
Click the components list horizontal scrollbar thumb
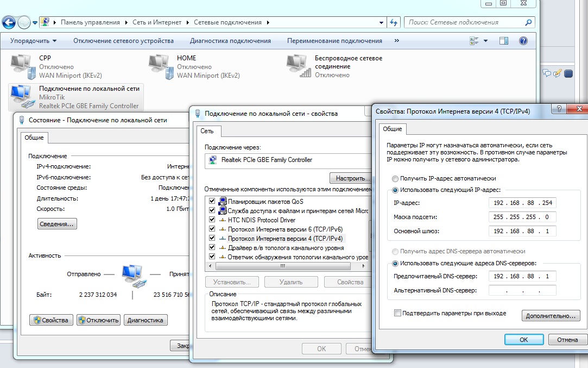[x=283, y=266]
